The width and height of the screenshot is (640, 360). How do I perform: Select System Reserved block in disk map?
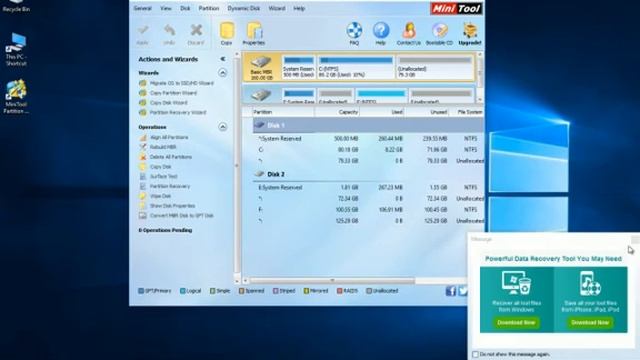coord(298,67)
